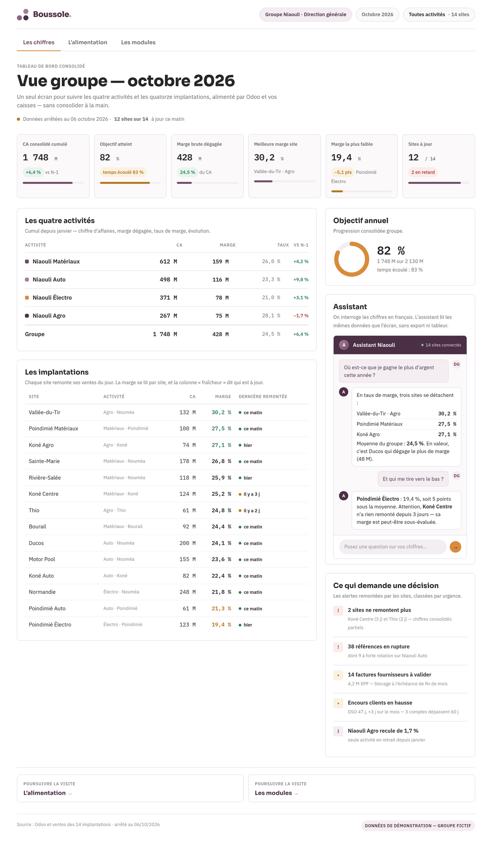Click the 2 en retard badge
492x868 pixels.
(423, 172)
